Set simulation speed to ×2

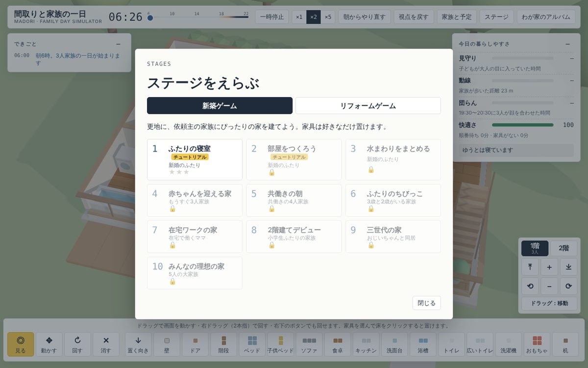pyautogui.click(x=314, y=17)
